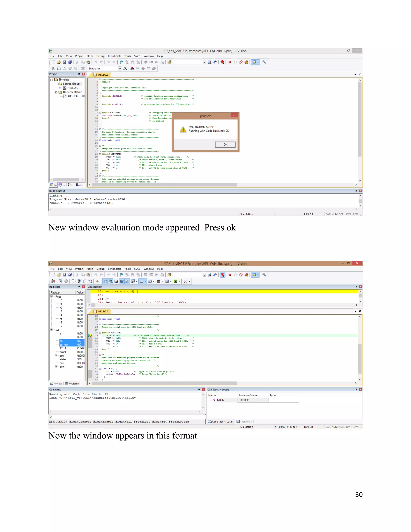The image size is (411, 532).
Task: Click the Command window input prompt line
Action: click(x=127, y=417)
